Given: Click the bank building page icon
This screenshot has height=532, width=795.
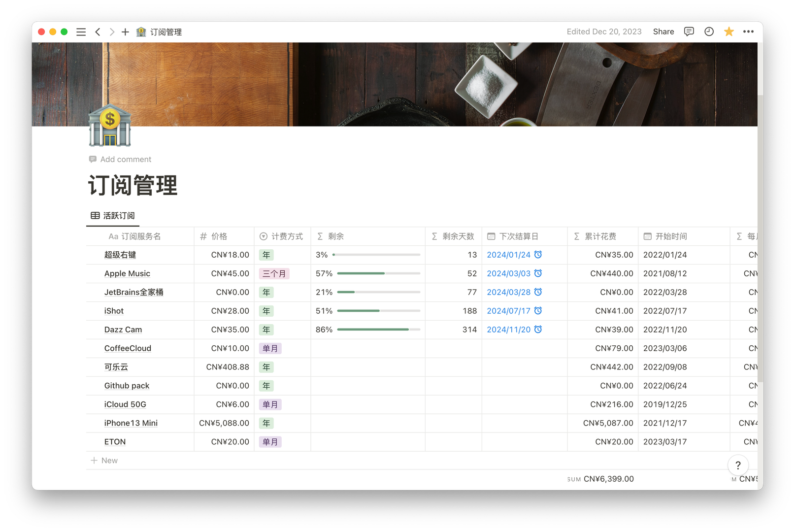Looking at the screenshot, I should 110,126.
